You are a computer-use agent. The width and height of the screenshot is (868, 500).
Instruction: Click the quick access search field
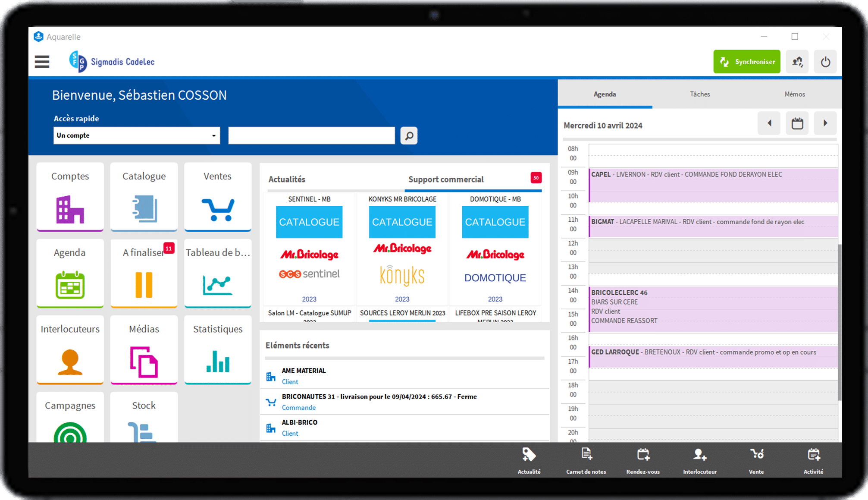[x=311, y=135]
